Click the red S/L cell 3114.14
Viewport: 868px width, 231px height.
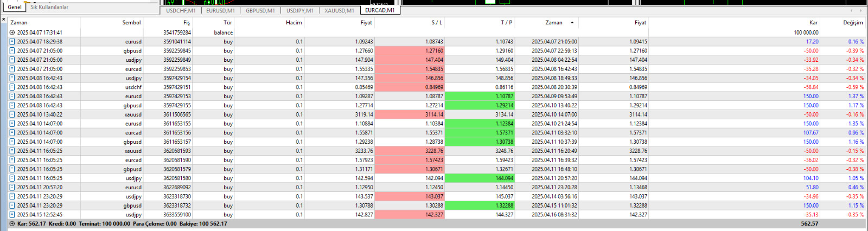click(x=410, y=114)
